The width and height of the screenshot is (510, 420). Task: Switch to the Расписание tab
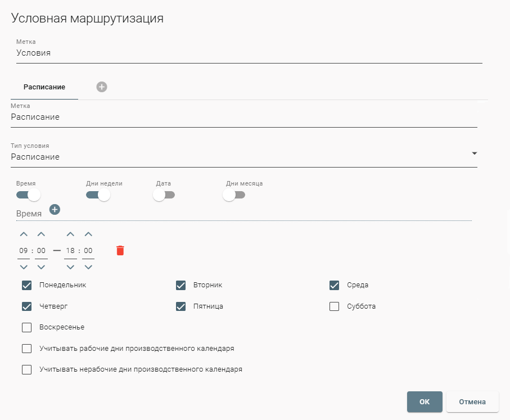pos(44,87)
